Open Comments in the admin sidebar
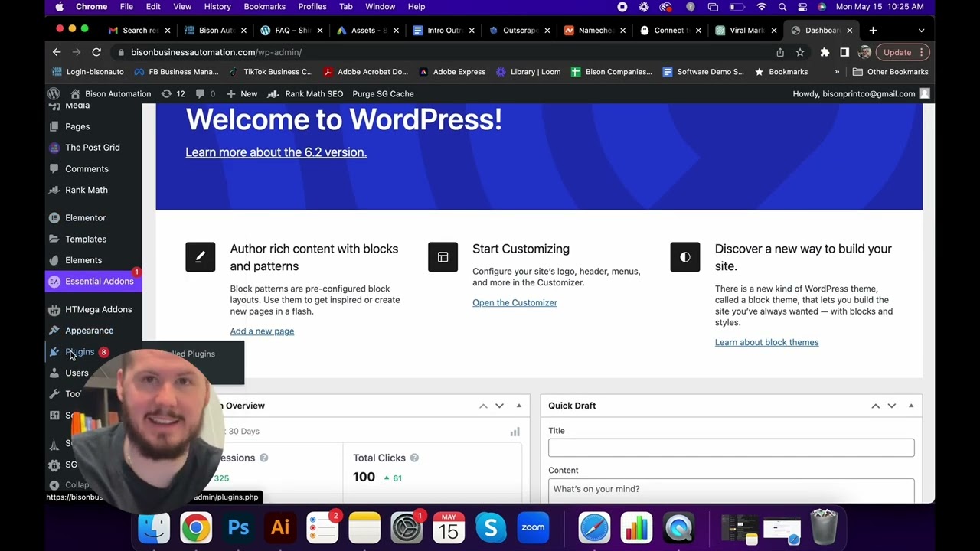Viewport: 980px width, 551px height. [87, 169]
